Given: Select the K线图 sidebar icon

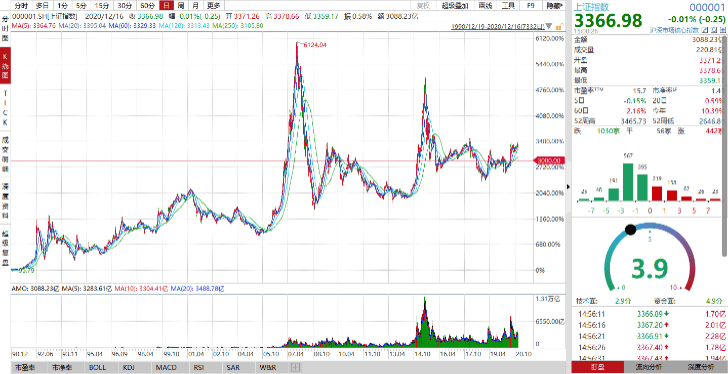Looking at the screenshot, I should 6,66.
